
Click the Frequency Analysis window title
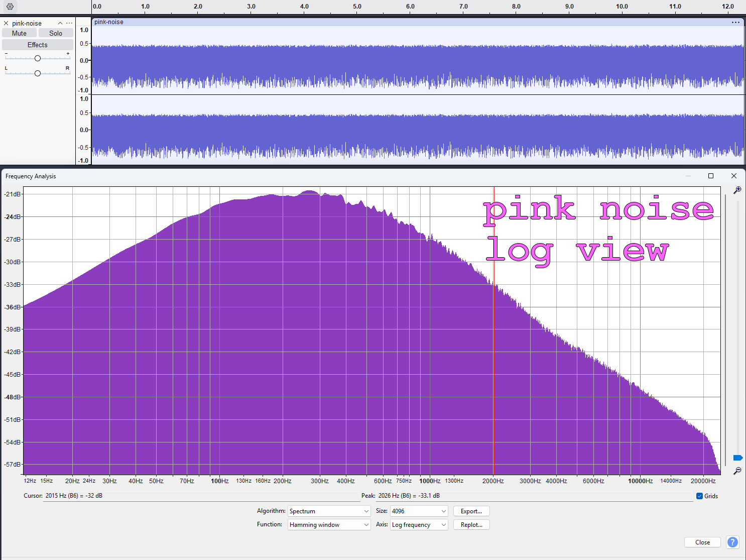(31, 176)
